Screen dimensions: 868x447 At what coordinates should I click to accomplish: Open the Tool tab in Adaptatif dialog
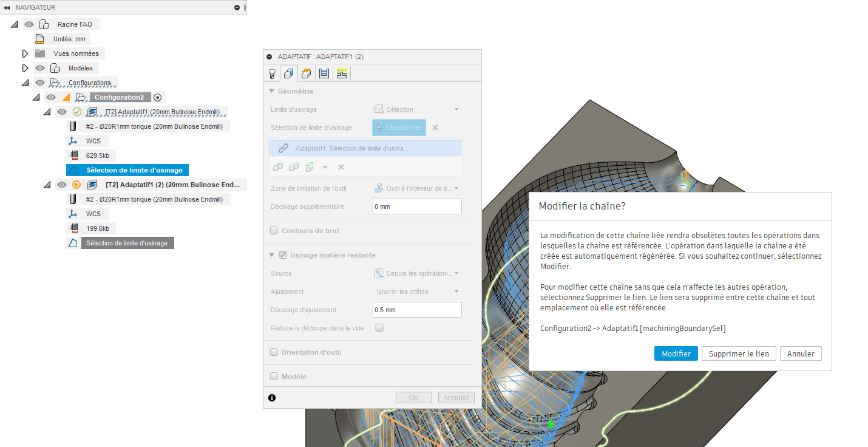coord(273,73)
